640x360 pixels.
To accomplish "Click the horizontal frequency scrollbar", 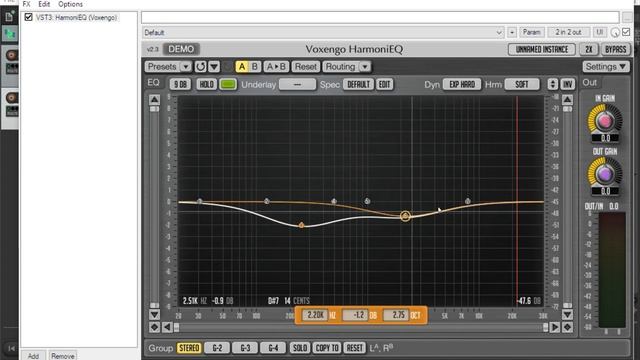I will (361, 327).
